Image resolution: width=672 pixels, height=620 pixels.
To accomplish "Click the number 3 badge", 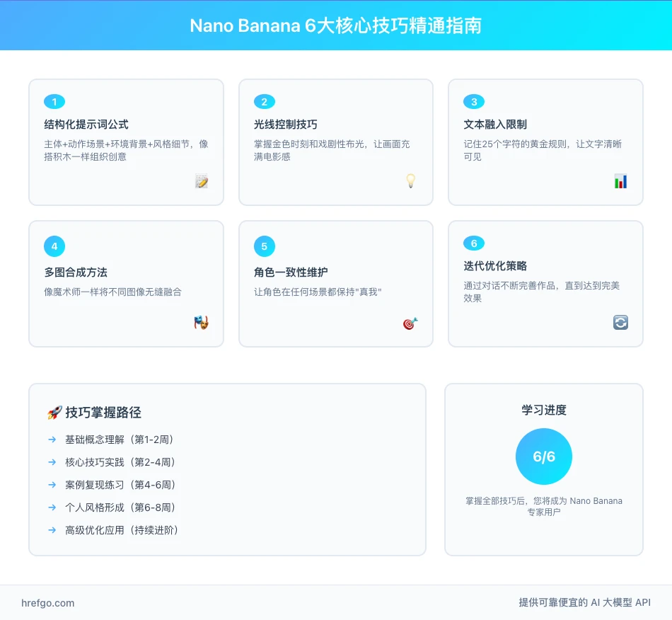I will (x=474, y=102).
